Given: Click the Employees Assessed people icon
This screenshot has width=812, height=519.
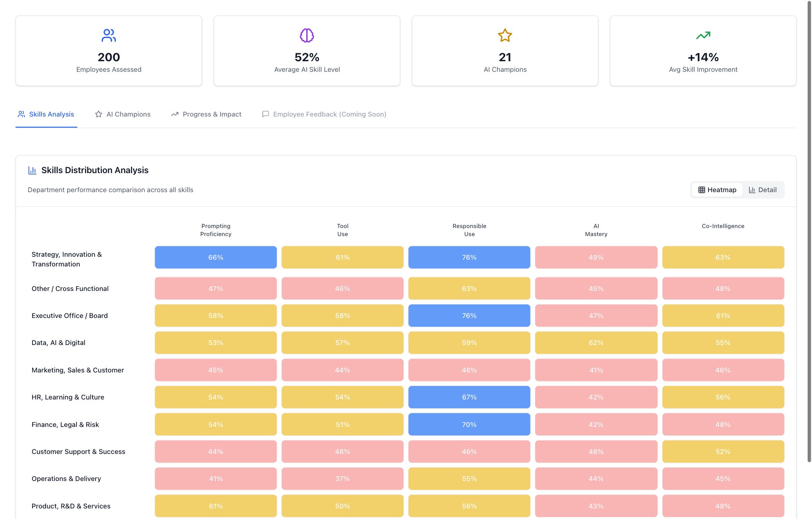Looking at the screenshot, I should pyautogui.click(x=109, y=35).
